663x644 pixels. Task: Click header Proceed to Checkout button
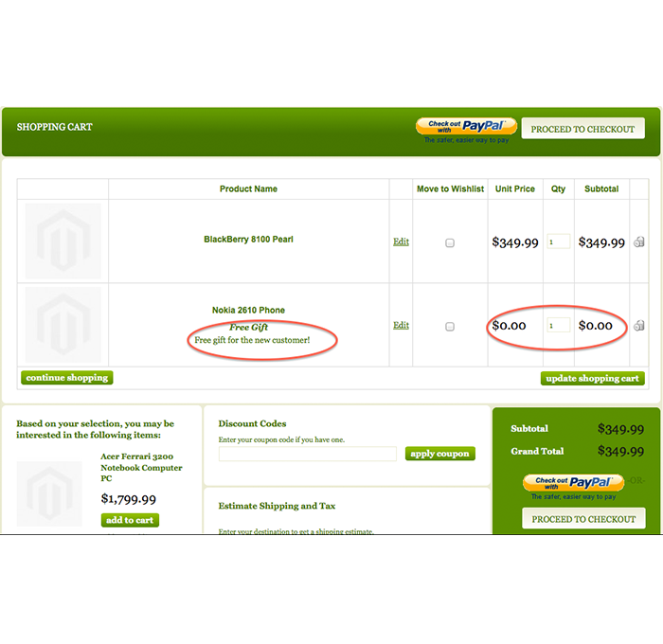[583, 129]
